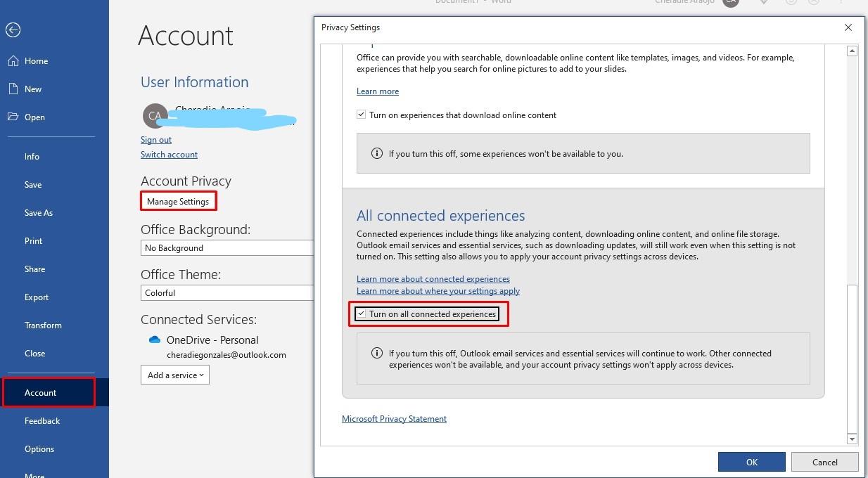Click the title bar account avatar
Screen dimensions: 868x478
click(x=731, y=2)
